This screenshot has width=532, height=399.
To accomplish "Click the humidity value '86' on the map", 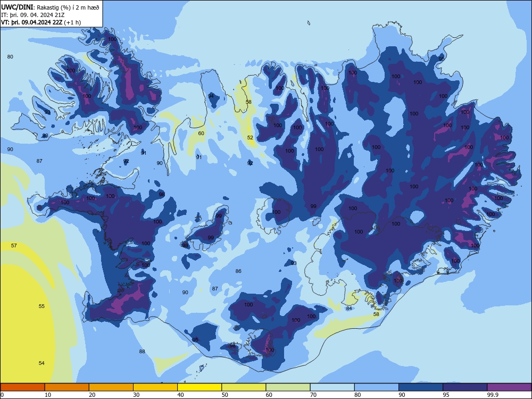I will (x=238, y=271).
